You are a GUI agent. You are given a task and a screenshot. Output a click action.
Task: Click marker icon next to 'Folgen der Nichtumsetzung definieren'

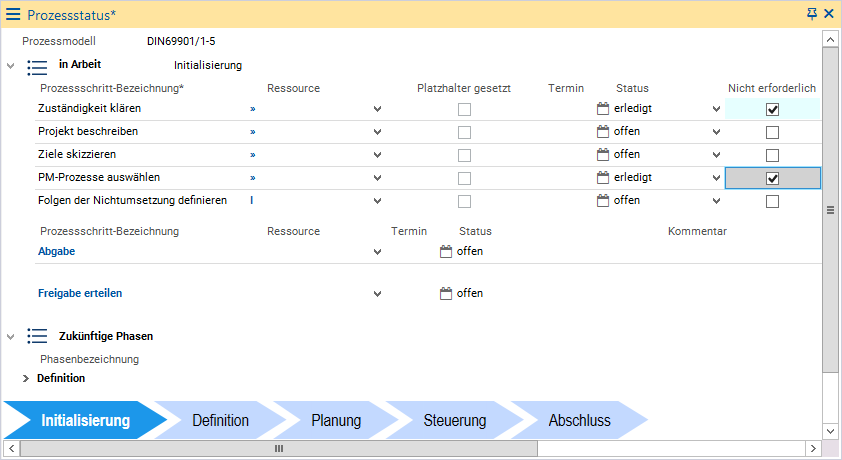(251, 200)
